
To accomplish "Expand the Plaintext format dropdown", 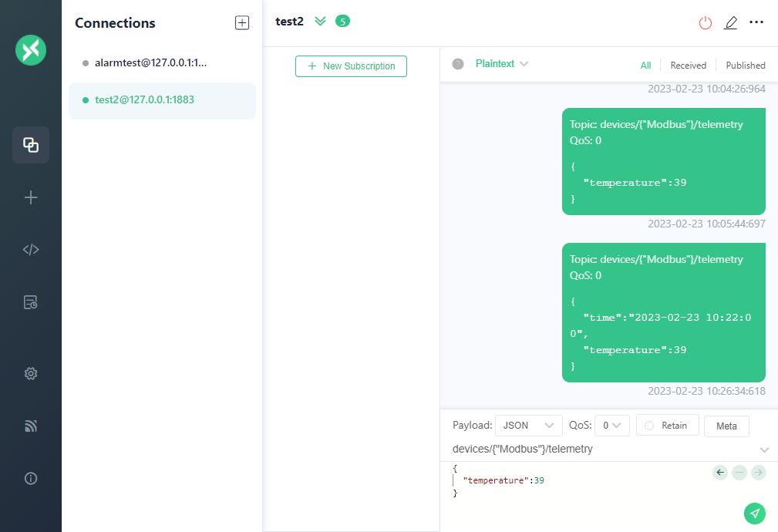I will pyautogui.click(x=501, y=64).
